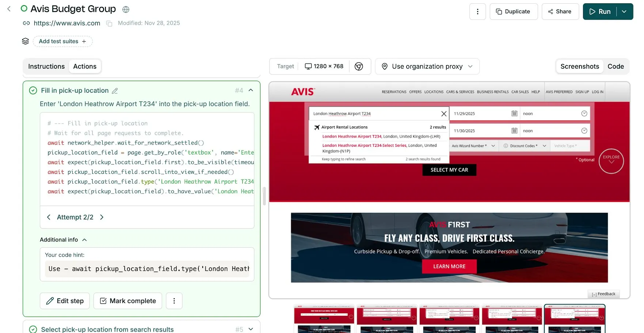644x333 pixels.
Task: Open the third screenshot thumbnail
Action: 449,318
